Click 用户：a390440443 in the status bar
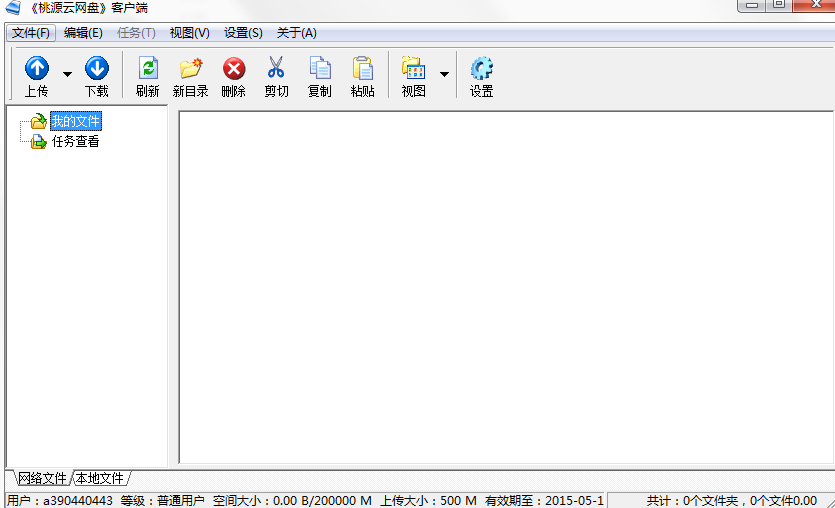The image size is (835, 508). 60,501
